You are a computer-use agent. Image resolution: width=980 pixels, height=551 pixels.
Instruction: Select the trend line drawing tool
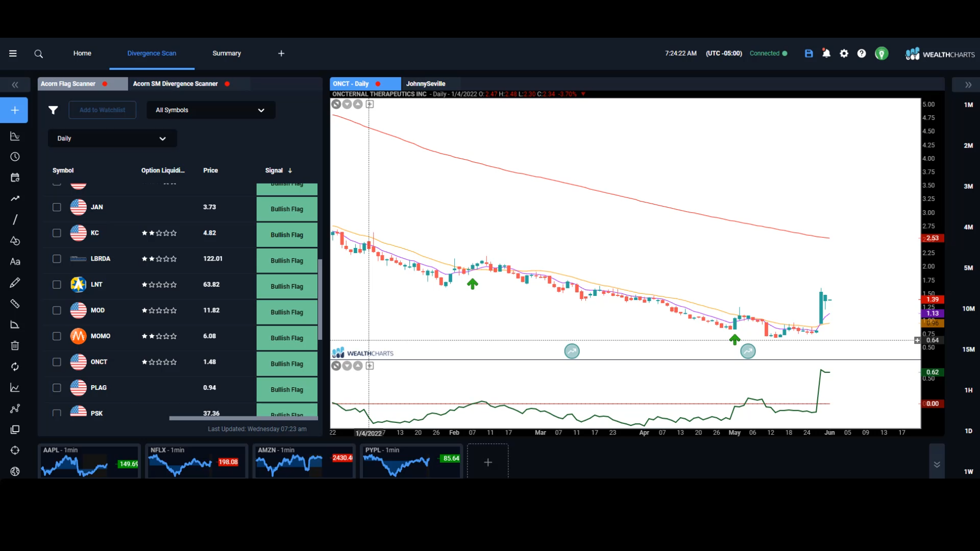[x=15, y=198]
